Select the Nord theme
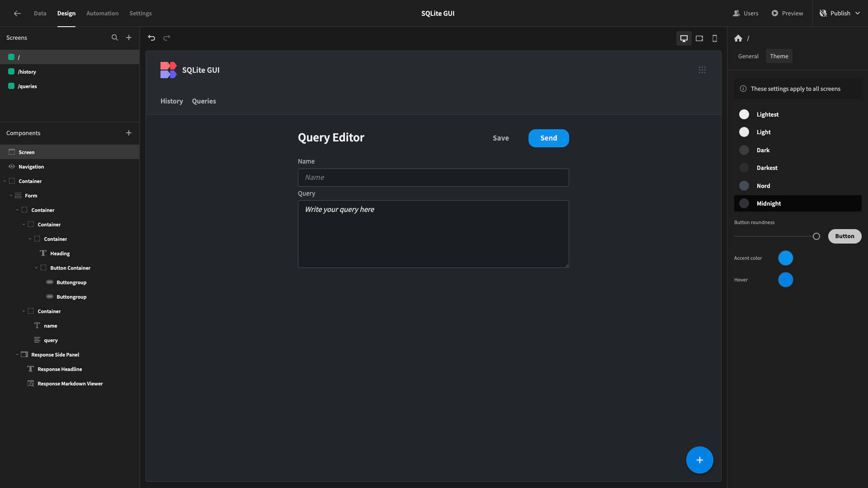Viewport: 868px width, 488px height. (x=798, y=186)
